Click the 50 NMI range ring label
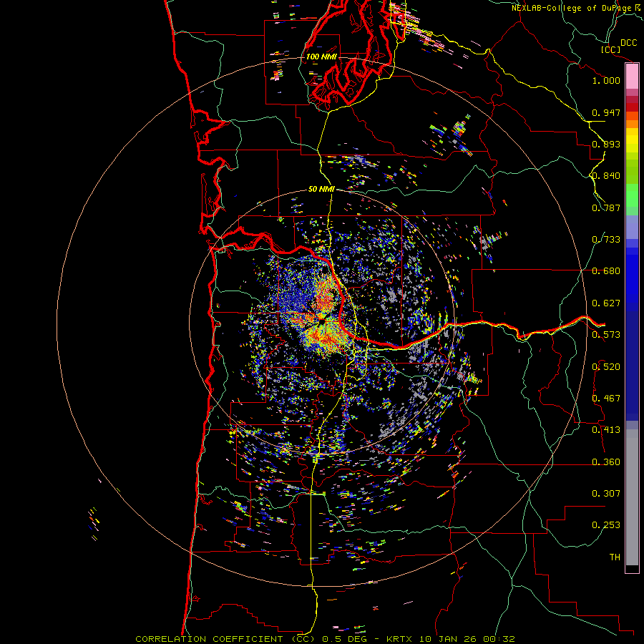 [x=321, y=190]
